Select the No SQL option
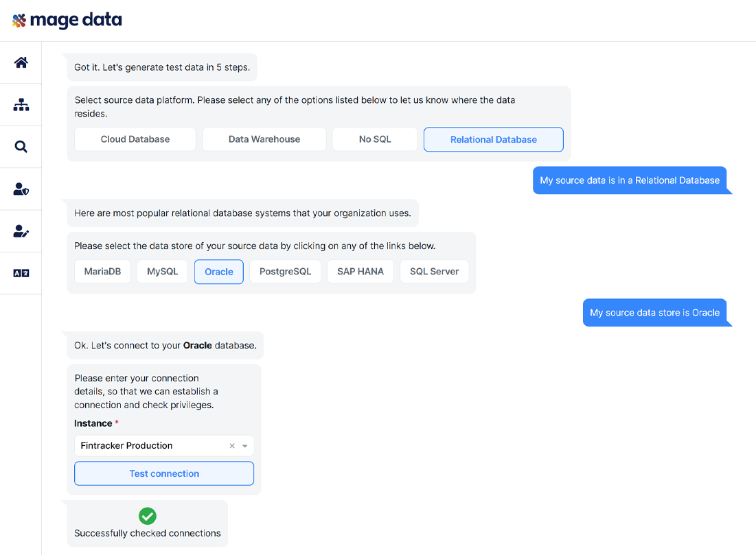Screen dimensions: 756x555 coord(375,139)
